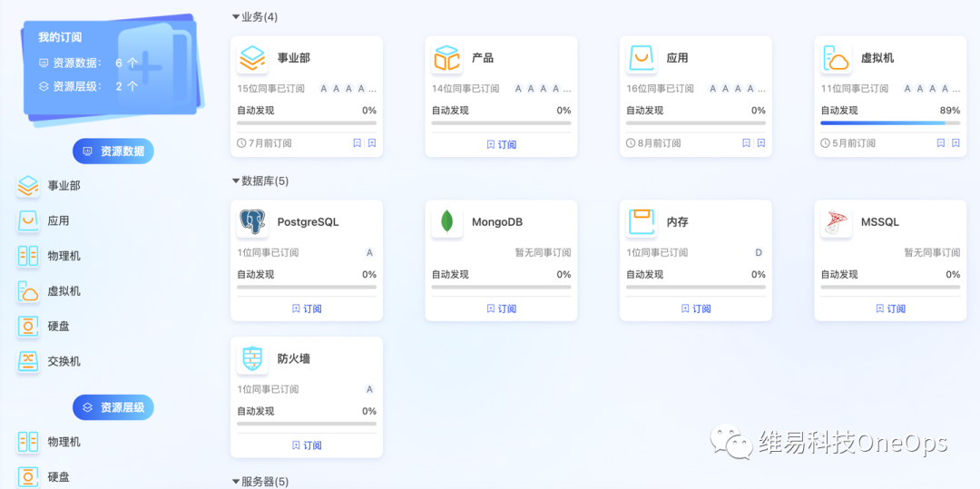This screenshot has width=980, height=489.
Task: Click left bookmark icon on 事业部 card
Action: (x=357, y=143)
